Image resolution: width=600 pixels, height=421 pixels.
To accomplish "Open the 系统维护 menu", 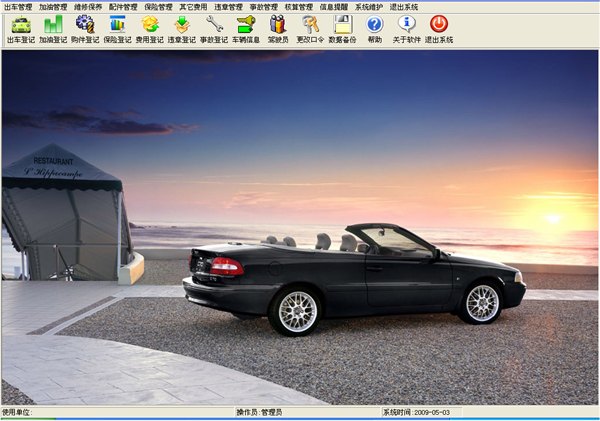I will pyautogui.click(x=369, y=7).
